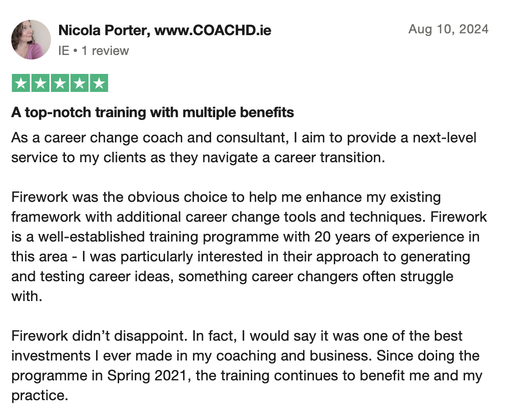Click the fifth green rating star
The width and height of the screenshot is (507, 420).
pyautogui.click(x=99, y=83)
